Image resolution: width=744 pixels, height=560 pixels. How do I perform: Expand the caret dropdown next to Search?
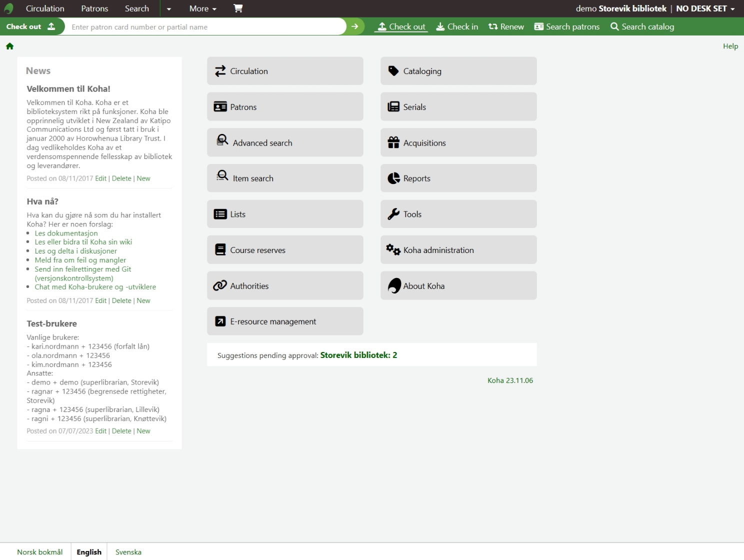169,8
